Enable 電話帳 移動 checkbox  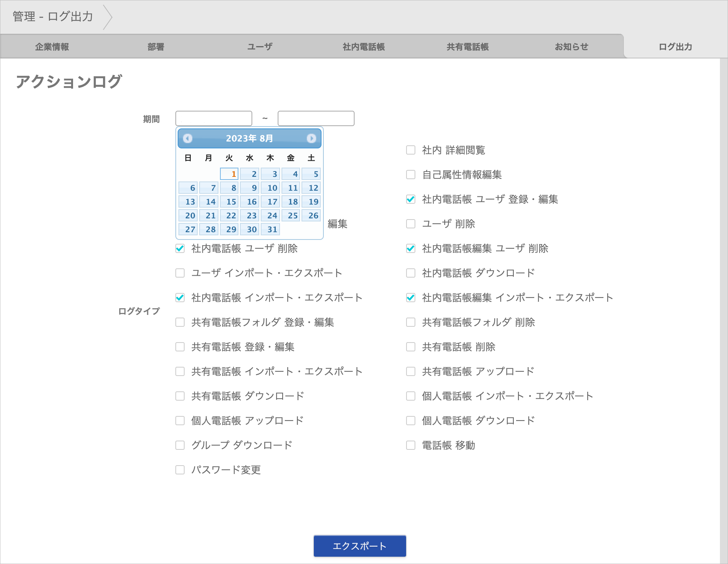[x=411, y=445]
